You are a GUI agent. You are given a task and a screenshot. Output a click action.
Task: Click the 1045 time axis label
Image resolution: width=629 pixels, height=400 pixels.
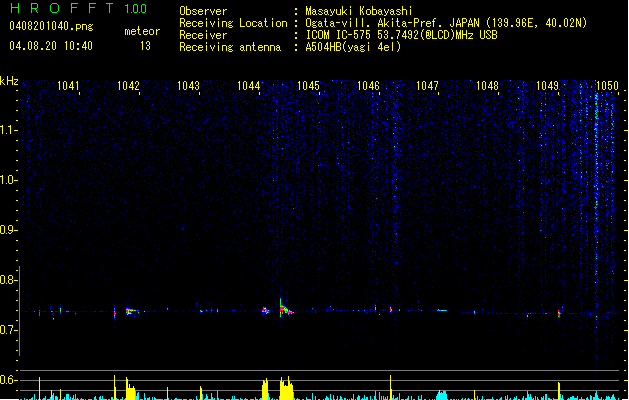pyautogui.click(x=308, y=86)
